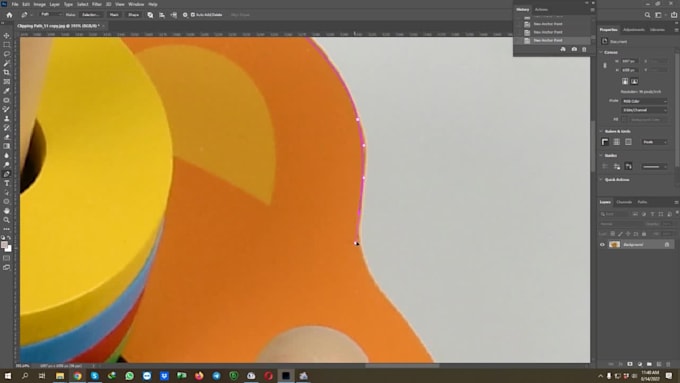Select the Ellipse shape tool
Image resolution: width=680 pixels, height=383 pixels.
pyautogui.click(x=7, y=202)
